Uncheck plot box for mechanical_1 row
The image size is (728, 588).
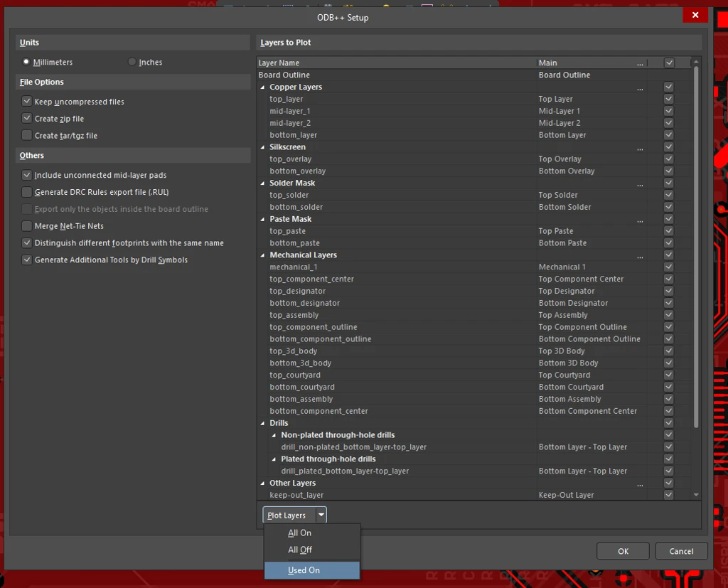668,267
